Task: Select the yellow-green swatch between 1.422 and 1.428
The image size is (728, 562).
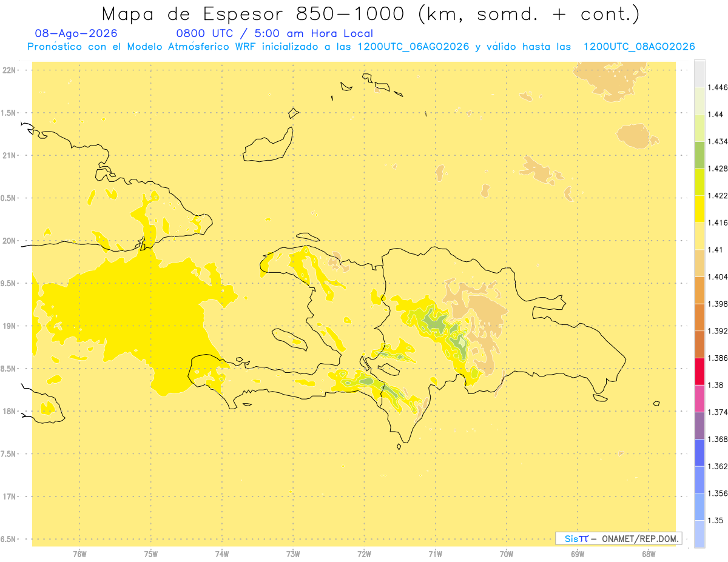Action: (699, 182)
